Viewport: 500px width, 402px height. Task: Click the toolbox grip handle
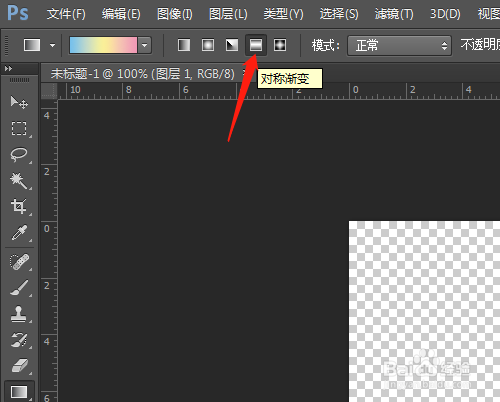coord(19,80)
